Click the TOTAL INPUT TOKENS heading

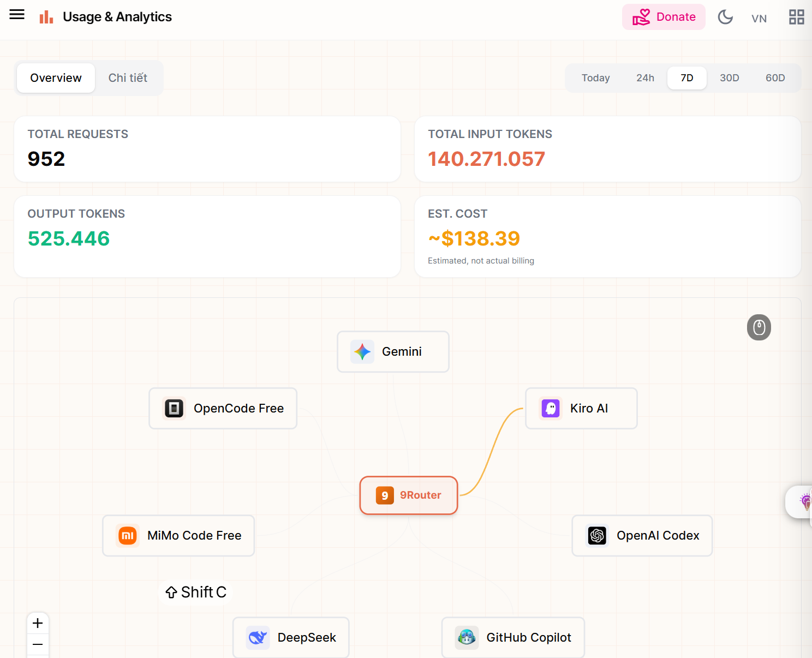point(490,134)
